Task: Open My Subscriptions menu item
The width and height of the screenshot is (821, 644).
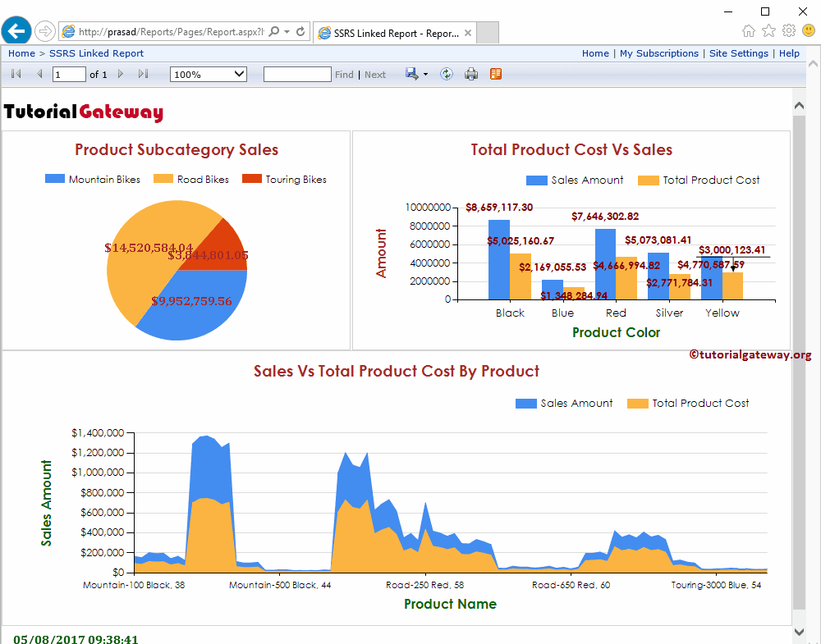Action: click(x=659, y=53)
